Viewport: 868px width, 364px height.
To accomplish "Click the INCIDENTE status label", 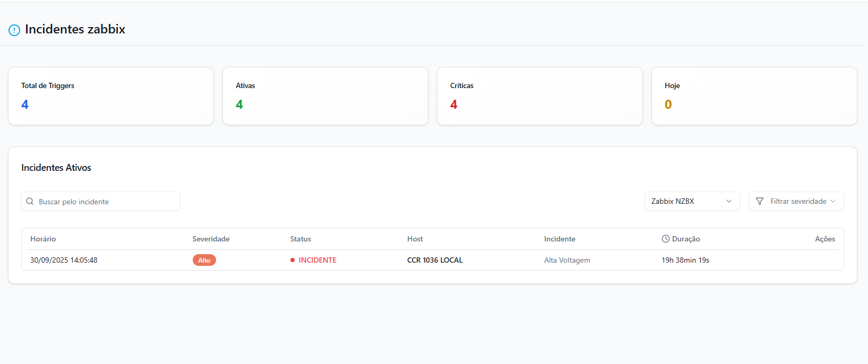I will (317, 260).
